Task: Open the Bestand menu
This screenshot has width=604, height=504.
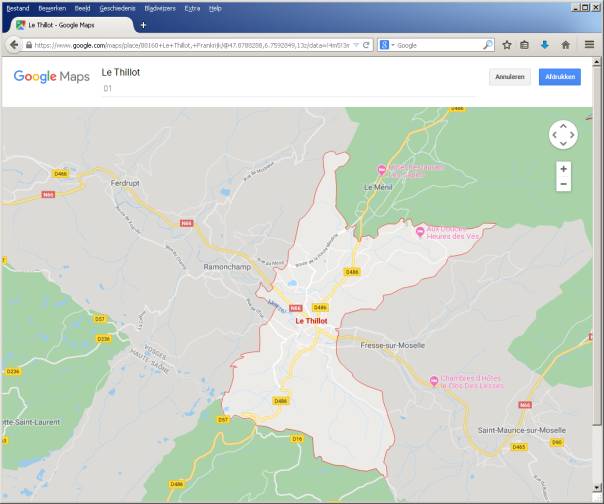Action: [x=18, y=8]
